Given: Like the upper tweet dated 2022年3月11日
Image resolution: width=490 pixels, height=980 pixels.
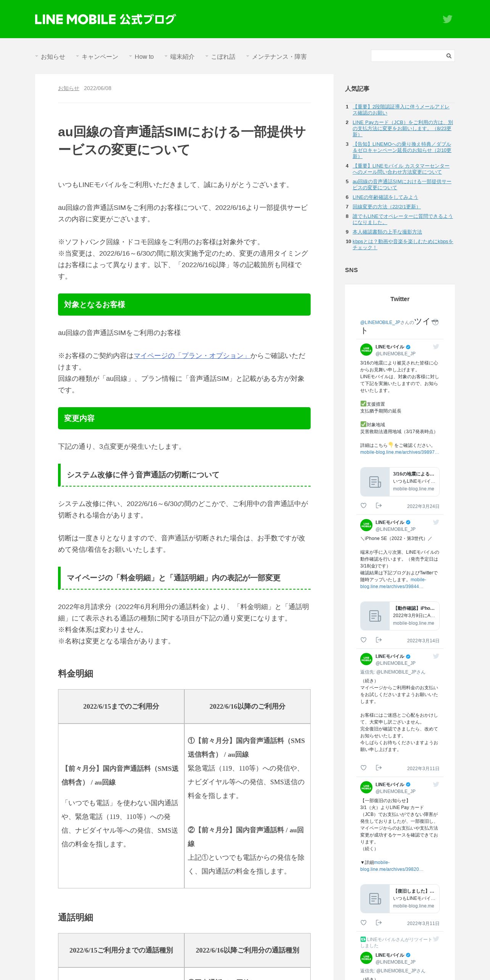Looking at the screenshot, I should tap(363, 768).
